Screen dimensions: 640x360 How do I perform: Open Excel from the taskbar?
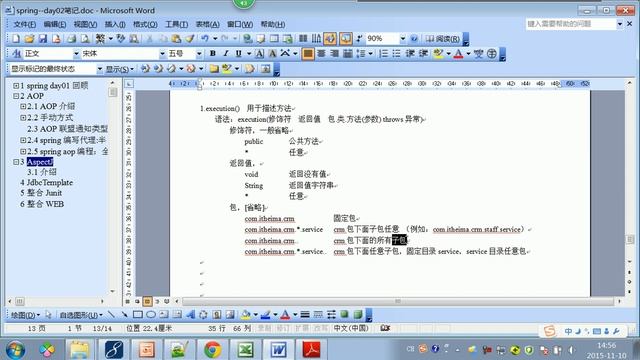point(245,350)
